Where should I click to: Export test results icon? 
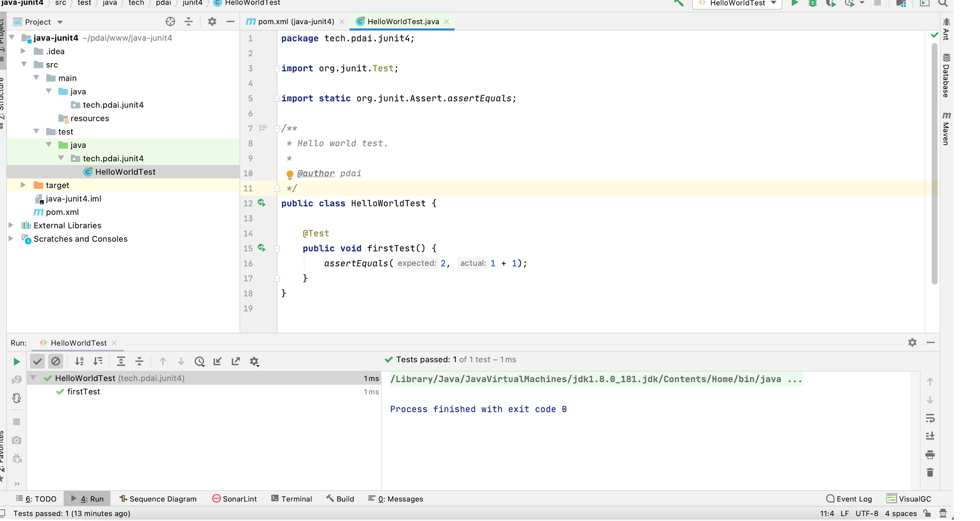pos(236,361)
